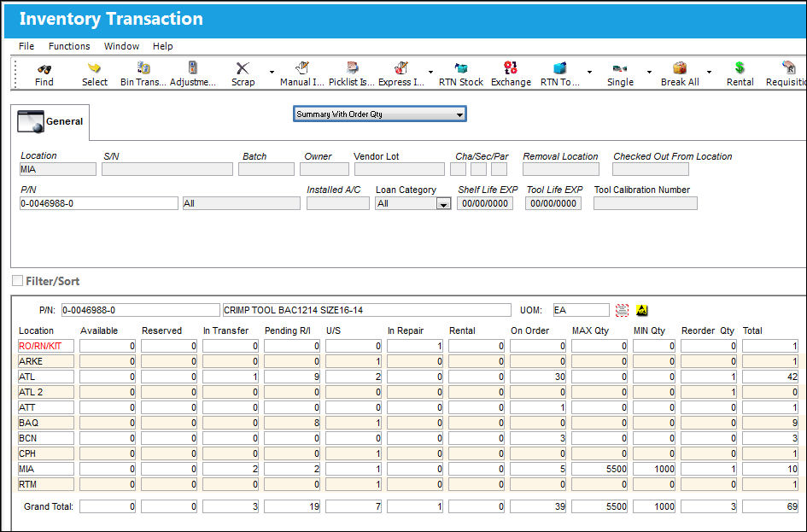Open the Help menu
Image resolution: width=807 pixels, height=532 pixels.
(x=162, y=46)
